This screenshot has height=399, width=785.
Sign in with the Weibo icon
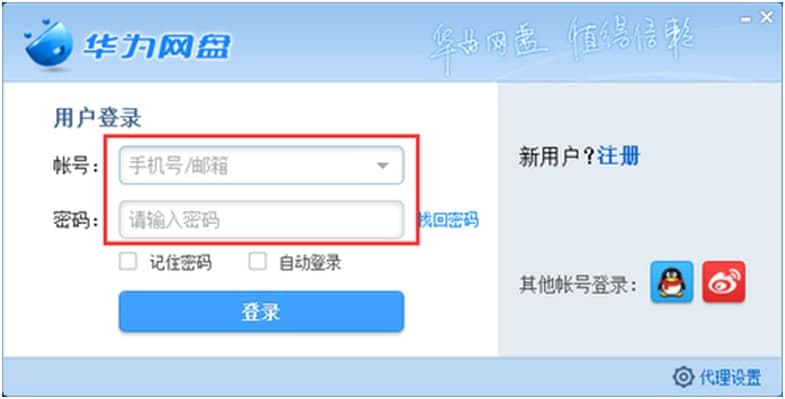[x=723, y=282]
